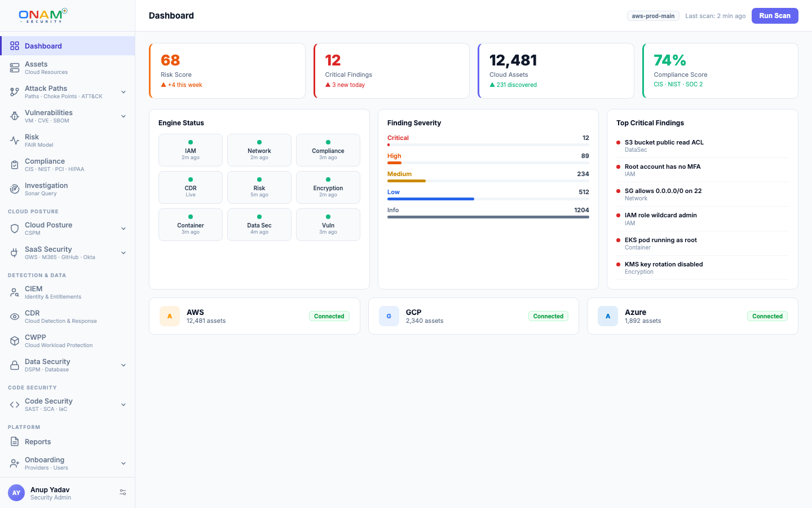Click 'KMS key rotation disabled' finding
Screen dimensions: 812x508
pos(703,268)
